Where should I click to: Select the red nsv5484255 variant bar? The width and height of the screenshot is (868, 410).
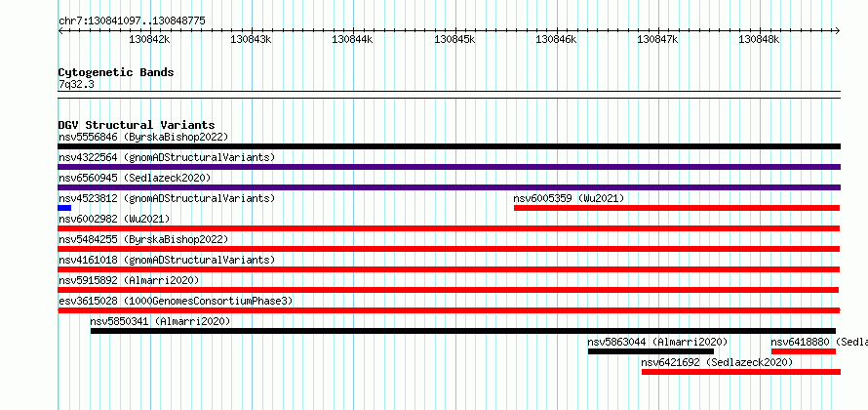pyautogui.click(x=449, y=249)
